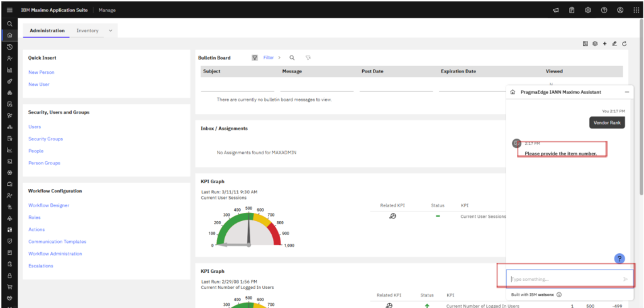Click the New Person link
Viewport: 644px width, 308px height.
point(41,72)
